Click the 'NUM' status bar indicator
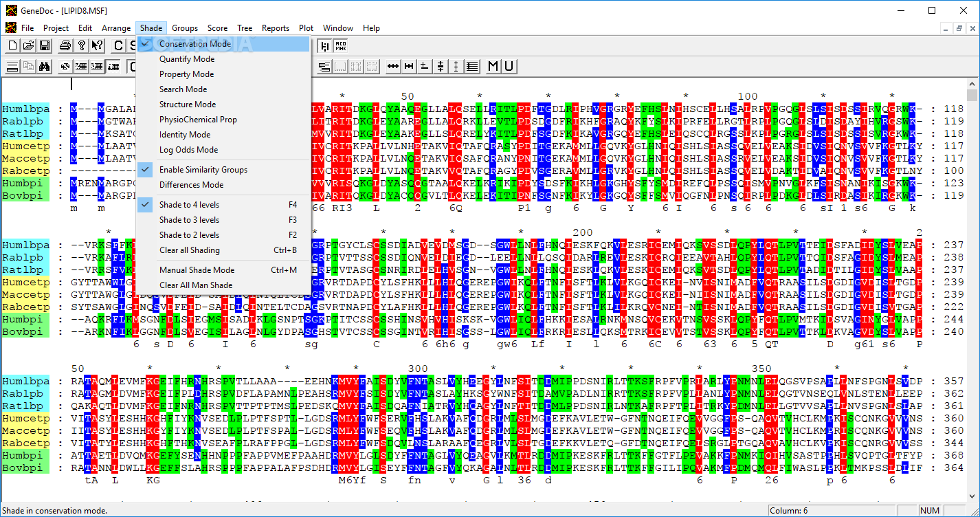980x517 pixels. pos(930,510)
